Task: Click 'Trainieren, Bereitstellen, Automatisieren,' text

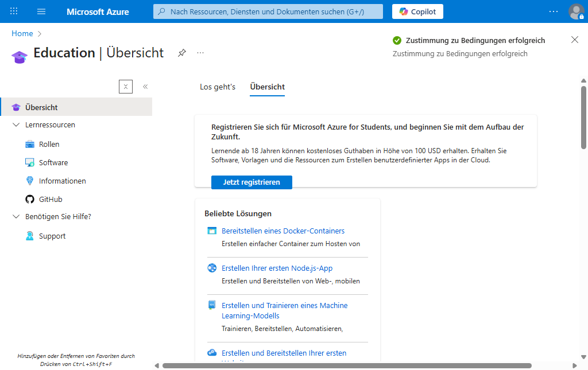Action: pyautogui.click(x=282, y=329)
